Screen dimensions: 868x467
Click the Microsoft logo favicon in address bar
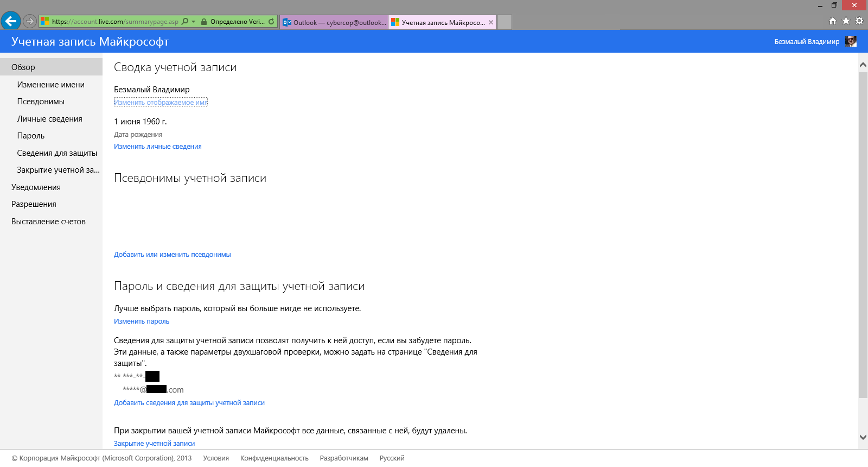[x=44, y=21]
